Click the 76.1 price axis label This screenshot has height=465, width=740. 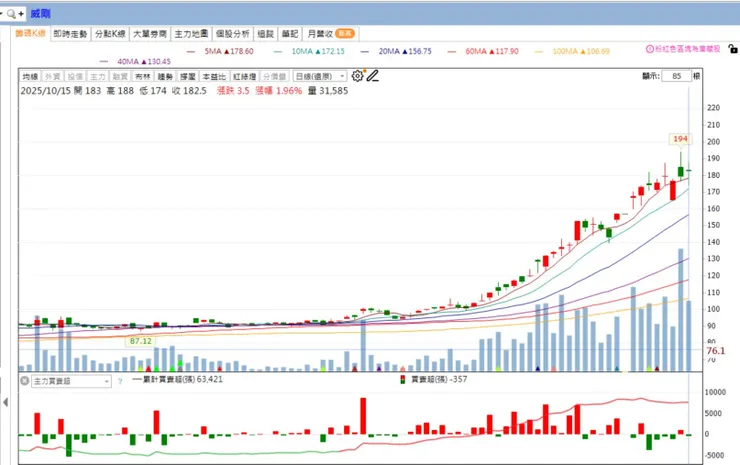pyautogui.click(x=715, y=351)
